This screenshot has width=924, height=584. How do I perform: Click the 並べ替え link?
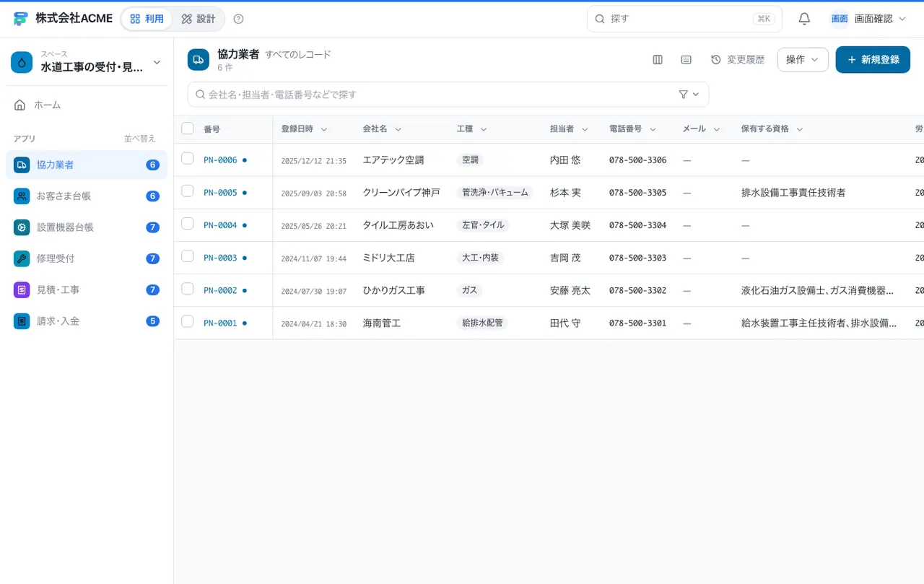pos(140,139)
